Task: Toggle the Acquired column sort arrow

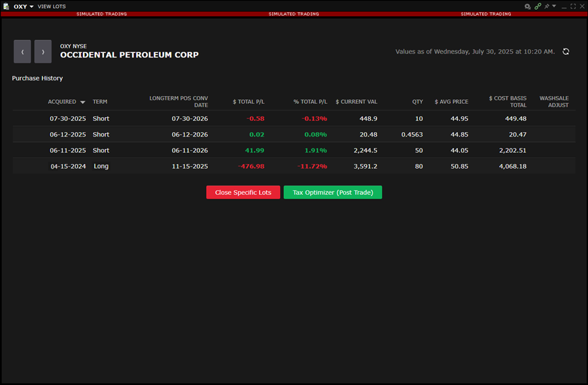Action: tap(82, 102)
